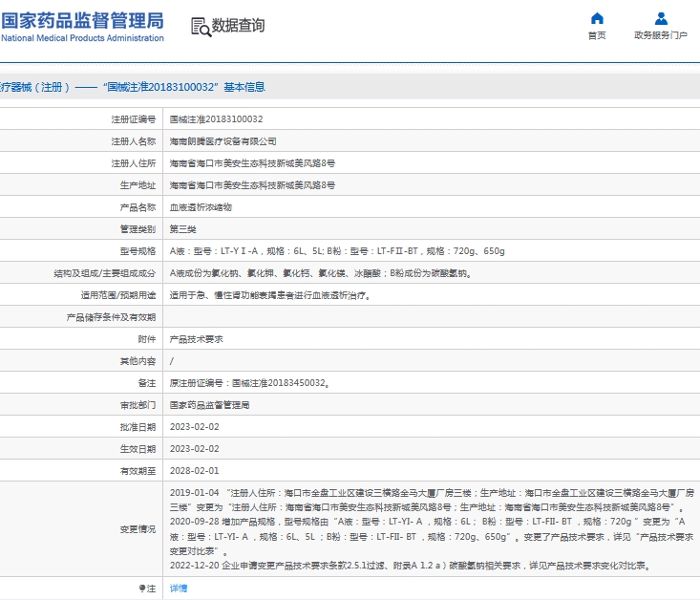Click the 审批部门 value 国家药品监督管理局
Image resolution: width=700 pixels, height=600 pixels.
click(209, 405)
